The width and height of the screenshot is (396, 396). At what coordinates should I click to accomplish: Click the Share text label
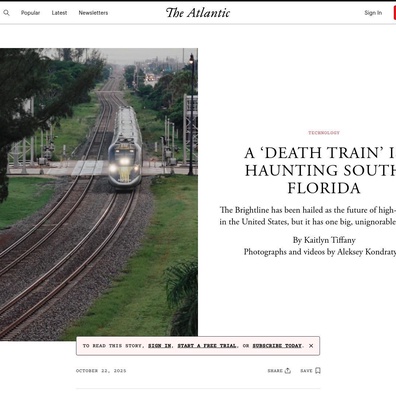(x=275, y=371)
